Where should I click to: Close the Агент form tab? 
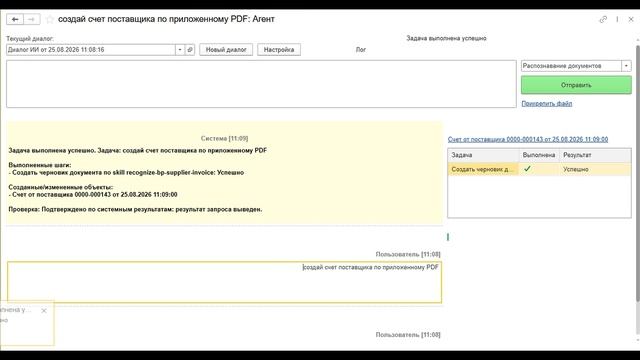click(631, 19)
